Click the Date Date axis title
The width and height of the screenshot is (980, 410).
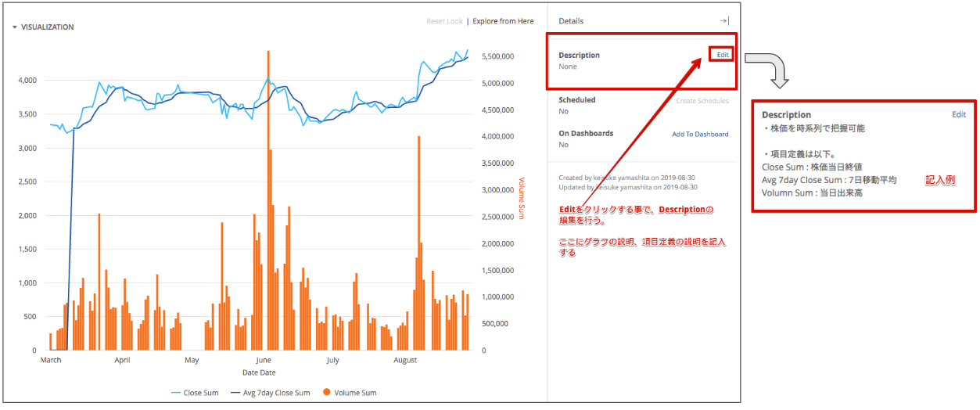point(259,372)
